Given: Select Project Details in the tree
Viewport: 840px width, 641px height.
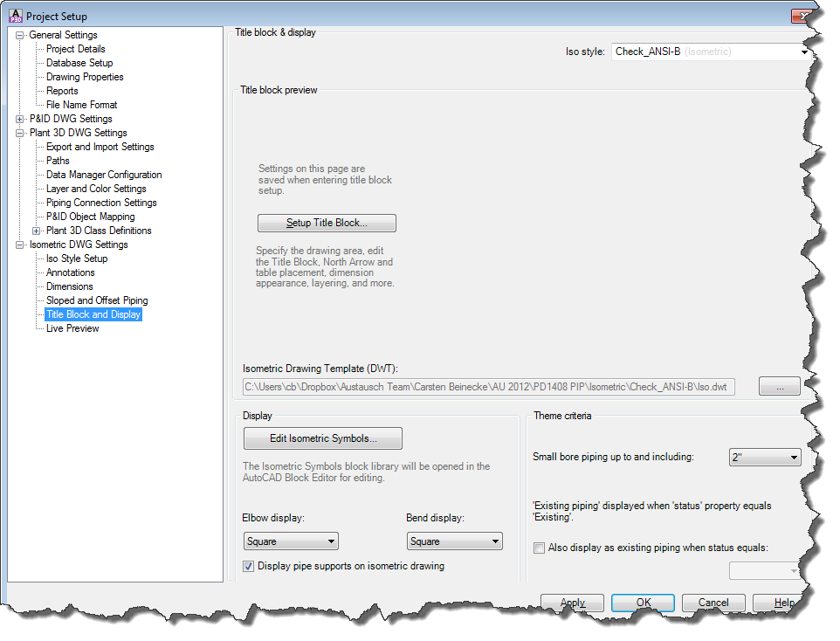Looking at the screenshot, I should pos(76,49).
